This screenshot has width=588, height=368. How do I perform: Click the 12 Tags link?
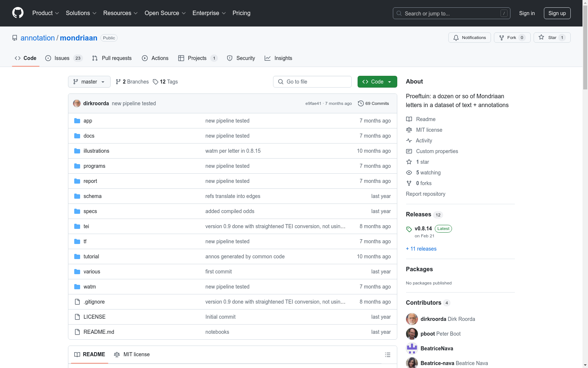tap(165, 82)
